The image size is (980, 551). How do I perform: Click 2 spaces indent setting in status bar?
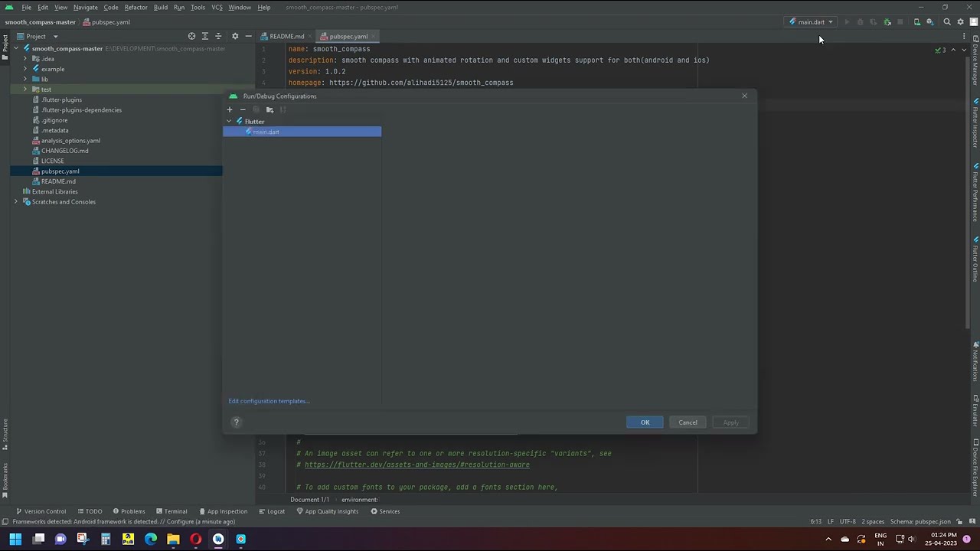873,522
